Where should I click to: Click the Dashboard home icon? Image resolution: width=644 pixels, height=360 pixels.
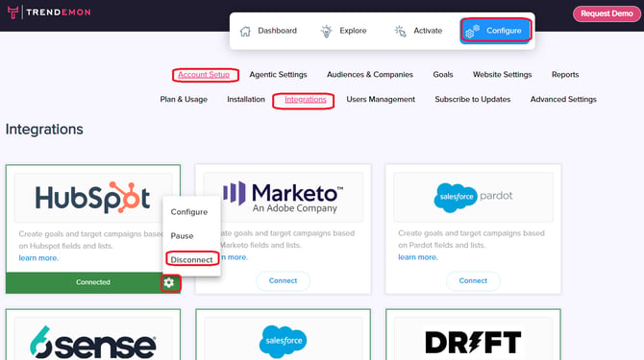click(x=245, y=31)
